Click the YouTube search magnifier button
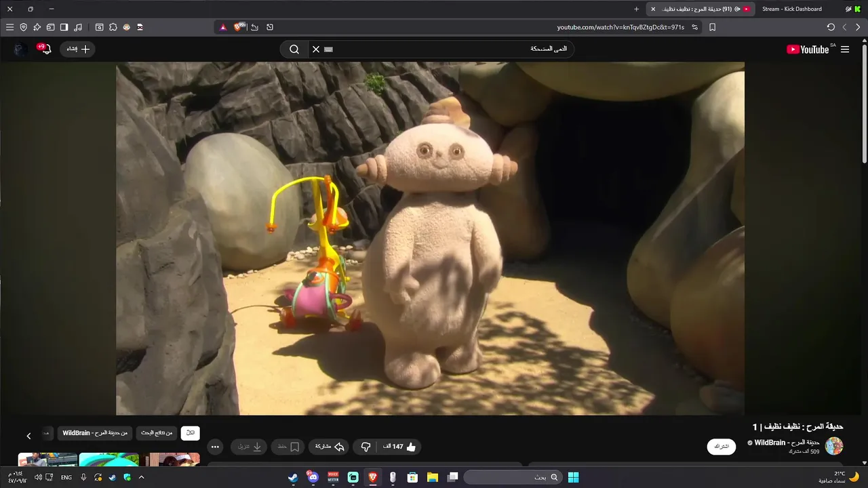Image resolution: width=868 pixels, height=488 pixels. coord(294,49)
